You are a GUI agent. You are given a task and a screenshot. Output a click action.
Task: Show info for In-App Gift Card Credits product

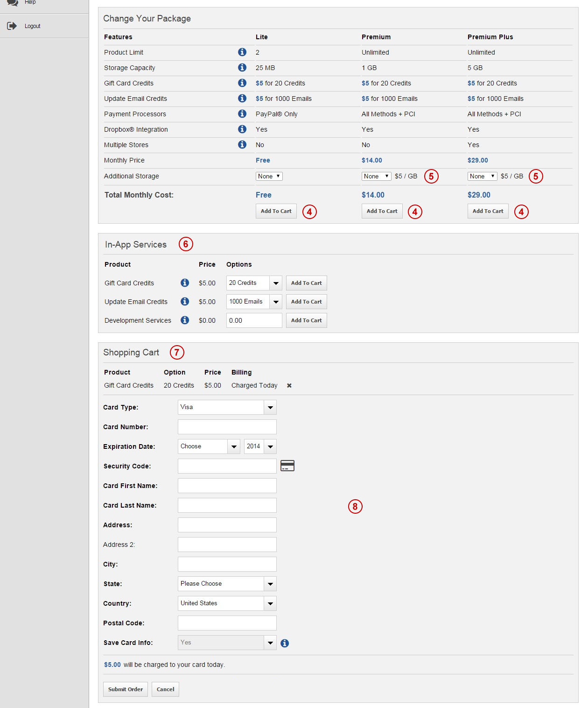coord(185,283)
